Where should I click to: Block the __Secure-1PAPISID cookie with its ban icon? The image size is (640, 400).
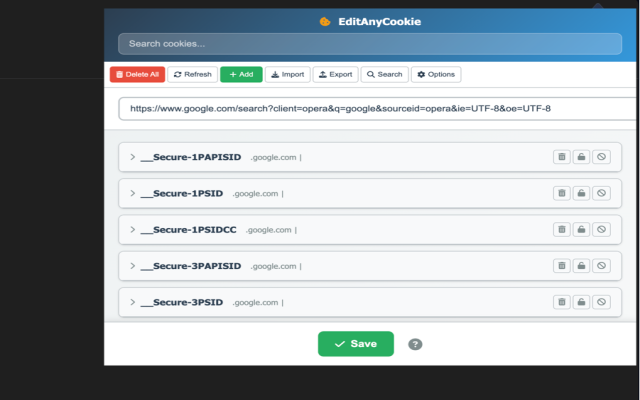[601, 157]
